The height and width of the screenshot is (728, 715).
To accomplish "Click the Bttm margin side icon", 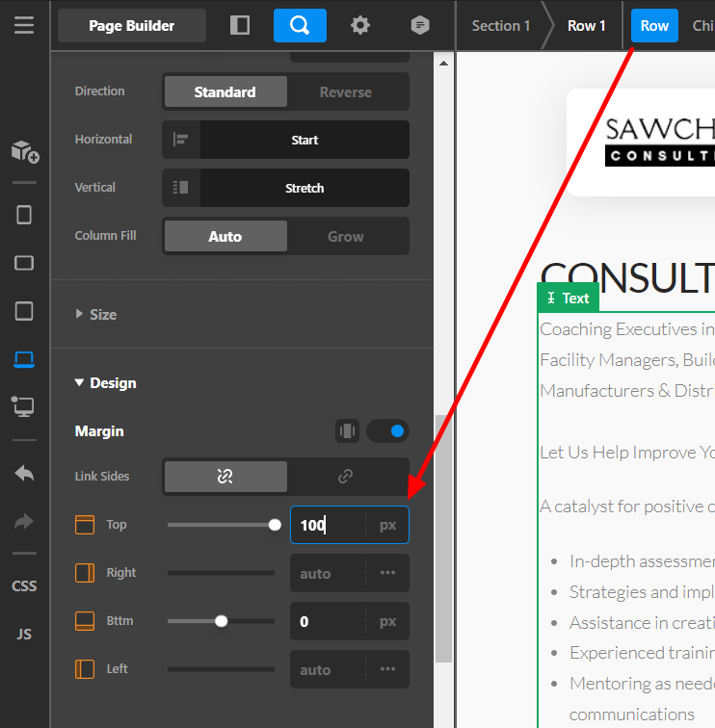I will click(85, 621).
